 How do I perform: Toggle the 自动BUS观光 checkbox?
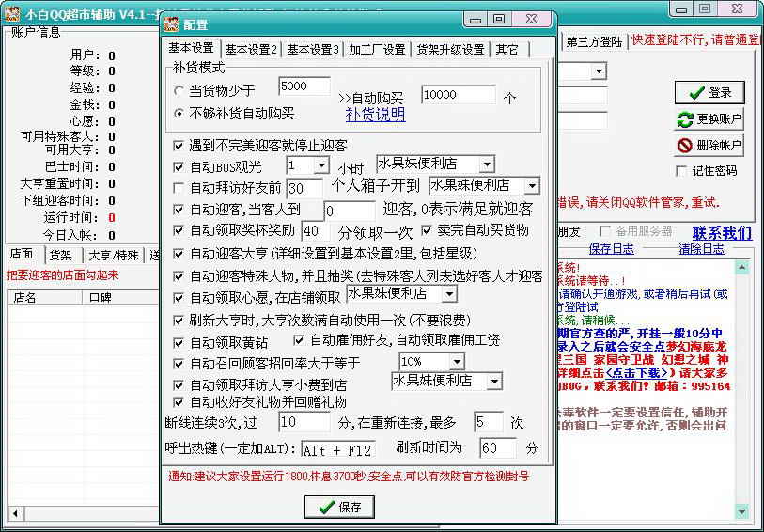click(x=179, y=167)
